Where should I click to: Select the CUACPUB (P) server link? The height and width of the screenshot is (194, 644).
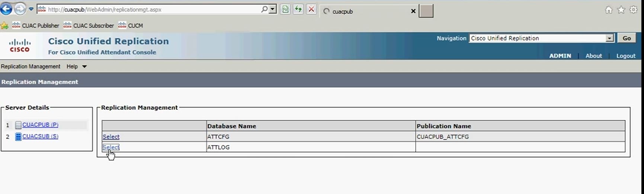pos(40,125)
